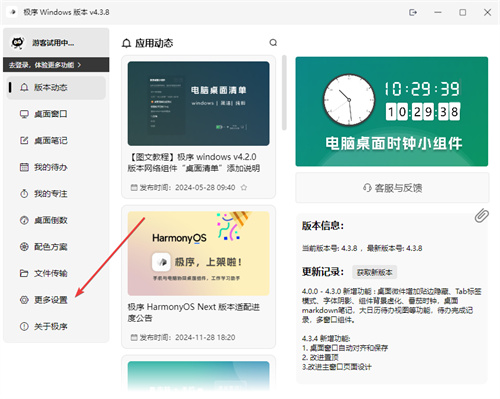Open 桌面窗口 from the sidebar

[x=56, y=114]
